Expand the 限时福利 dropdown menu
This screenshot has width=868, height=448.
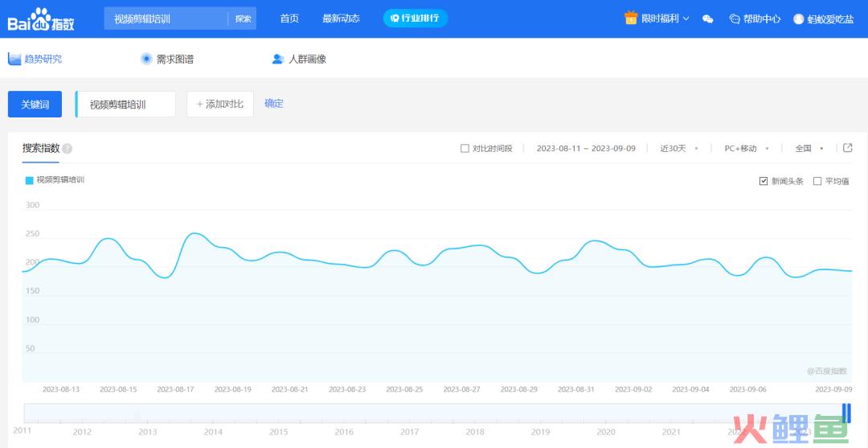tap(665, 18)
